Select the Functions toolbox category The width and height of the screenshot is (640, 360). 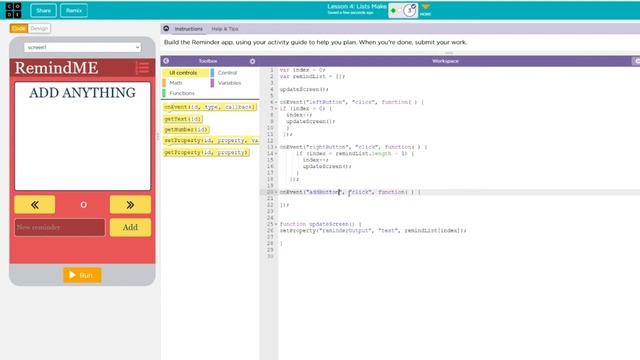pos(182,93)
